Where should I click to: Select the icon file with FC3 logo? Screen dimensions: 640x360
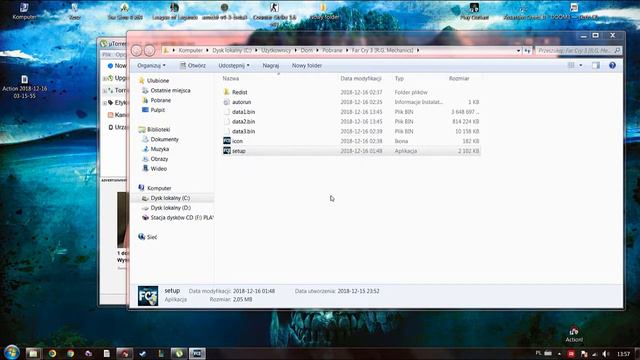pyautogui.click(x=351, y=141)
